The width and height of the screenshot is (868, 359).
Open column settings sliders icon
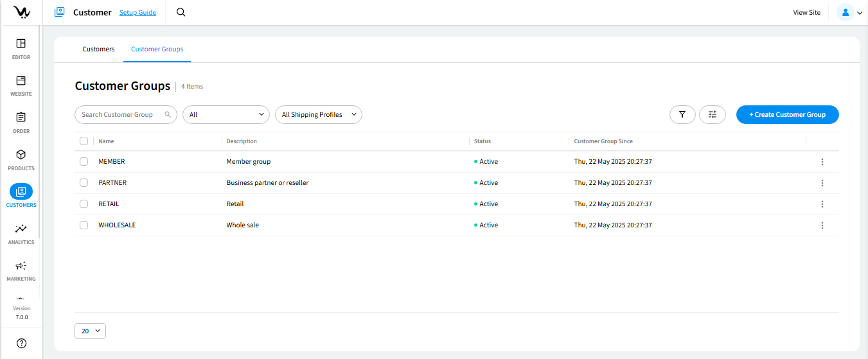pyautogui.click(x=712, y=114)
